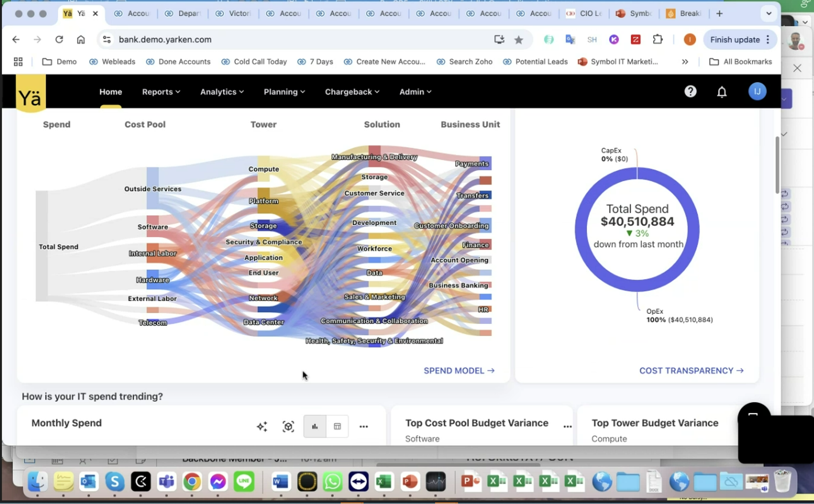
Task: Follow the COST TRANSPARENCY link
Action: click(692, 371)
